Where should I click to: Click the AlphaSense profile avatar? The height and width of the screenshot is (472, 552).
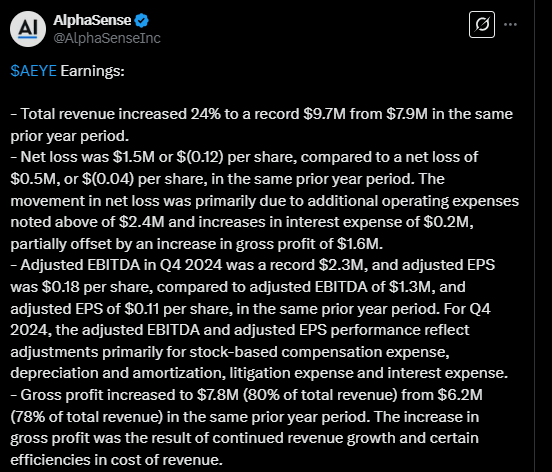coord(28,29)
